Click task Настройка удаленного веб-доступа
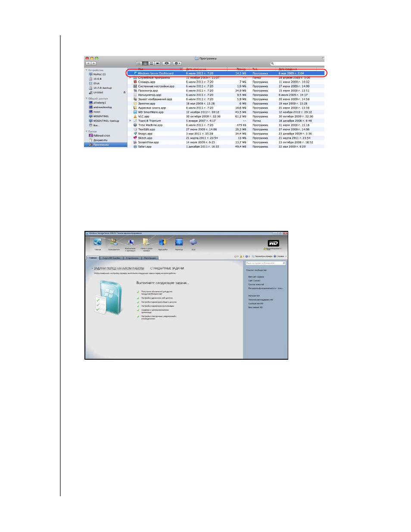The height and width of the screenshot is (532, 411). (157, 298)
